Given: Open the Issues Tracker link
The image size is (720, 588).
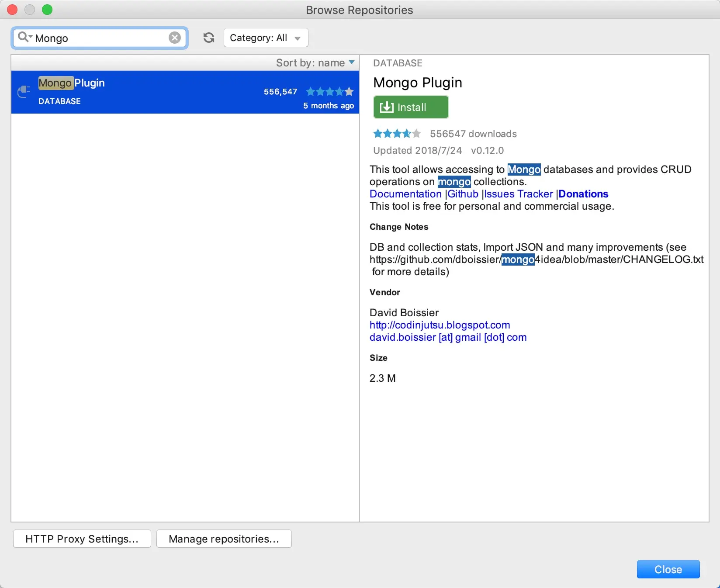Looking at the screenshot, I should [519, 194].
